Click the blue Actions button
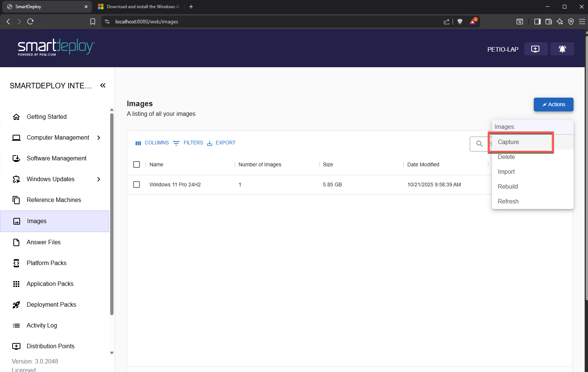 pyautogui.click(x=553, y=104)
